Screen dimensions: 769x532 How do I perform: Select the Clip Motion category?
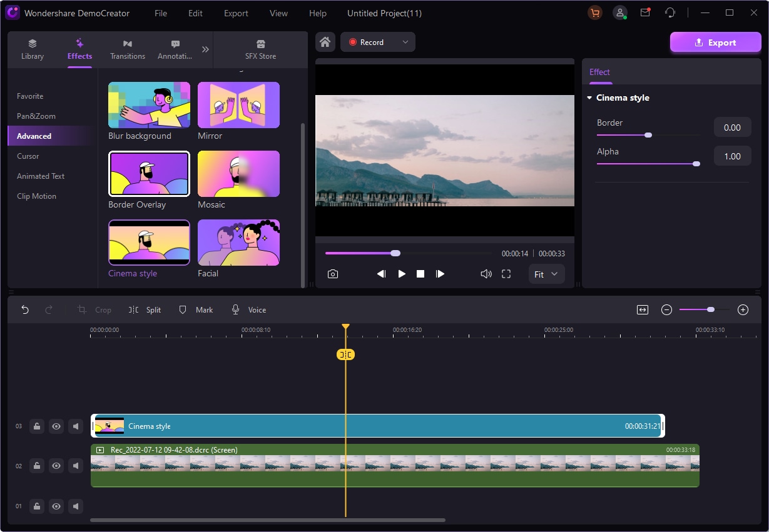(36, 196)
